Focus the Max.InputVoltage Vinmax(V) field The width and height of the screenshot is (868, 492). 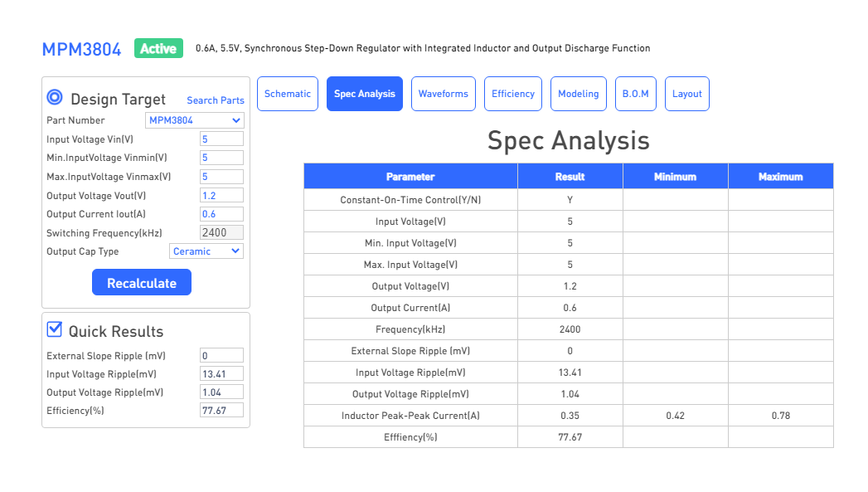pos(221,177)
